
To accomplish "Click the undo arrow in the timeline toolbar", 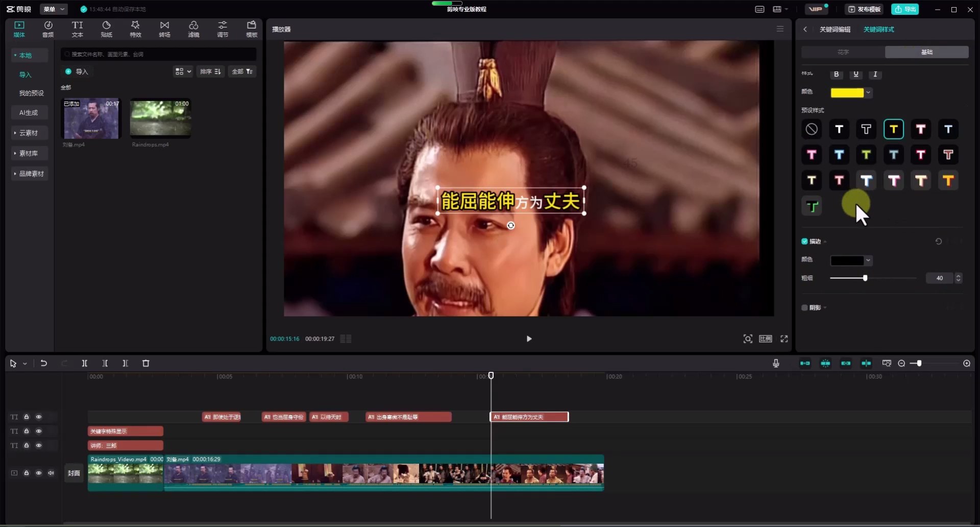I will click(x=44, y=363).
